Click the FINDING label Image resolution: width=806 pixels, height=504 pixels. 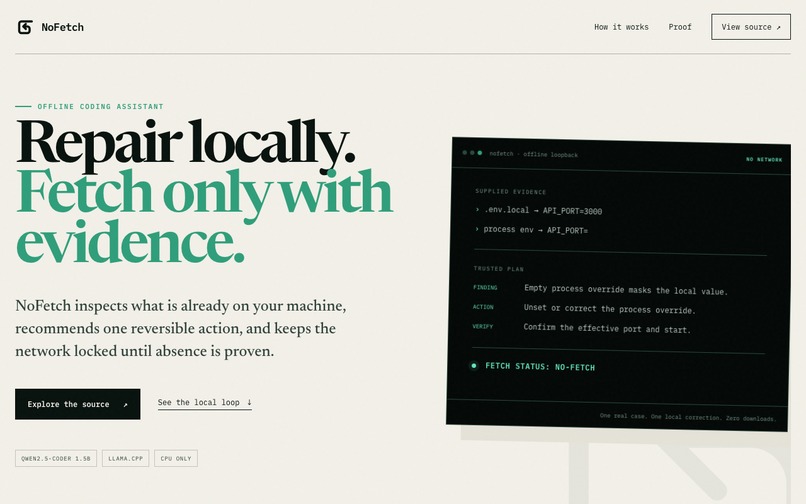click(485, 287)
